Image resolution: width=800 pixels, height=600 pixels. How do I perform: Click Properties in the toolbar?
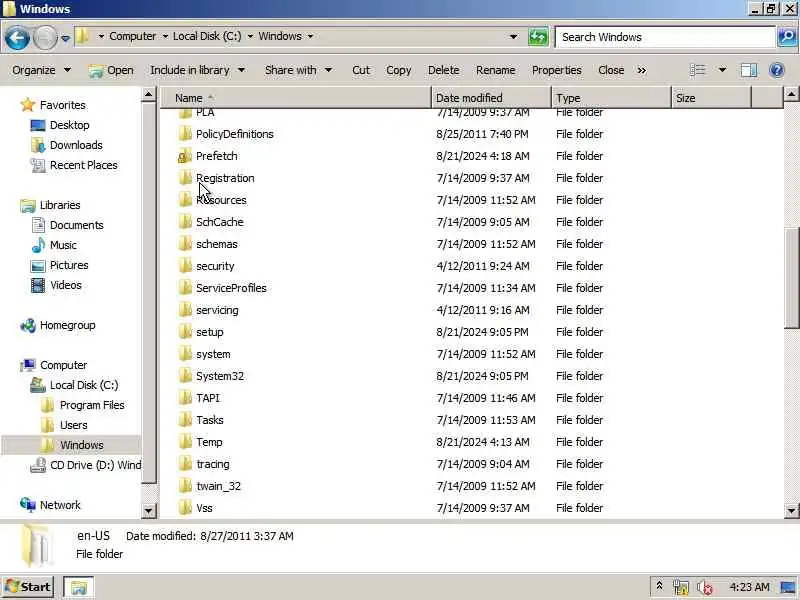(x=557, y=70)
